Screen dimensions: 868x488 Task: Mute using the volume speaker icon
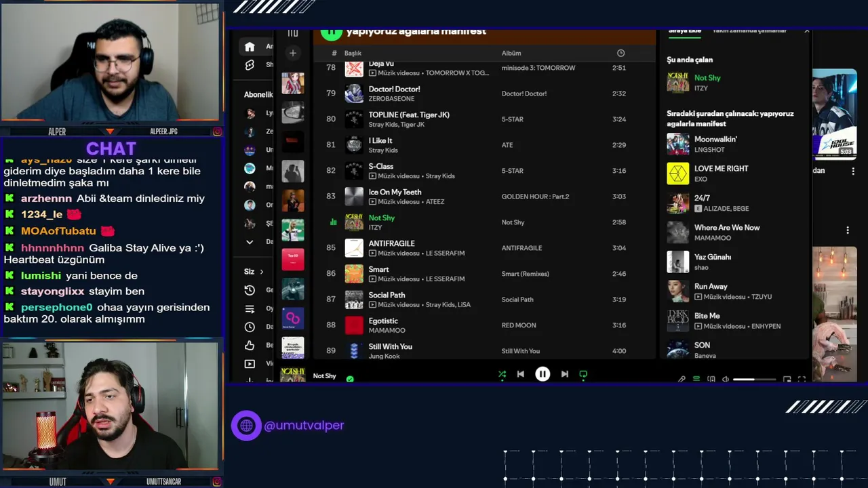pos(726,380)
